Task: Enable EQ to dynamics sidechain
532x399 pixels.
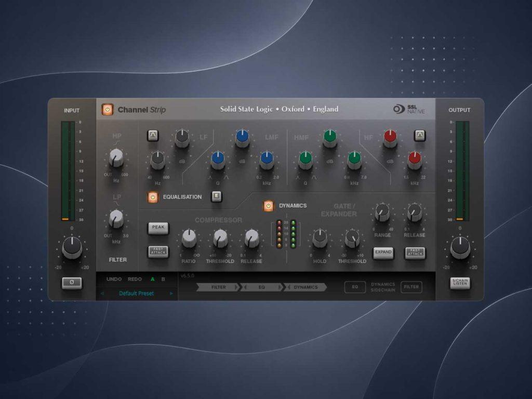Action: click(x=355, y=287)
